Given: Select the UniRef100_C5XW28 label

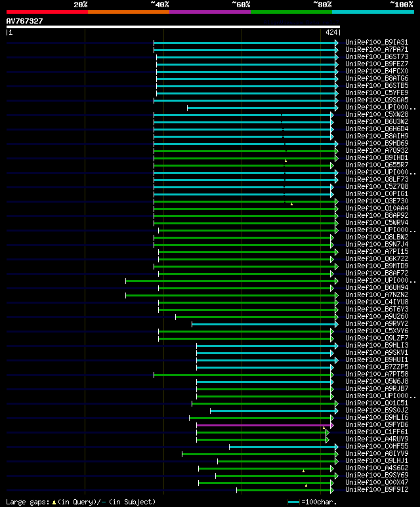Looking at the screenshot, I should click(x=377, y=115).
